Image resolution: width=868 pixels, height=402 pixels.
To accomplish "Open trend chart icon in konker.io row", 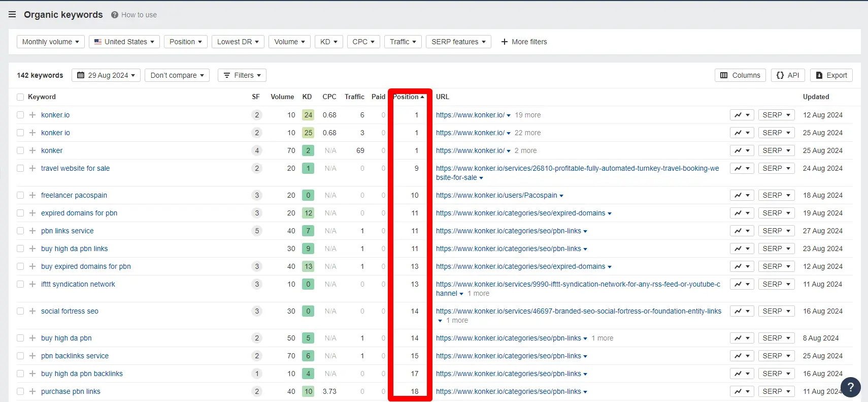I will pos(742,115).
